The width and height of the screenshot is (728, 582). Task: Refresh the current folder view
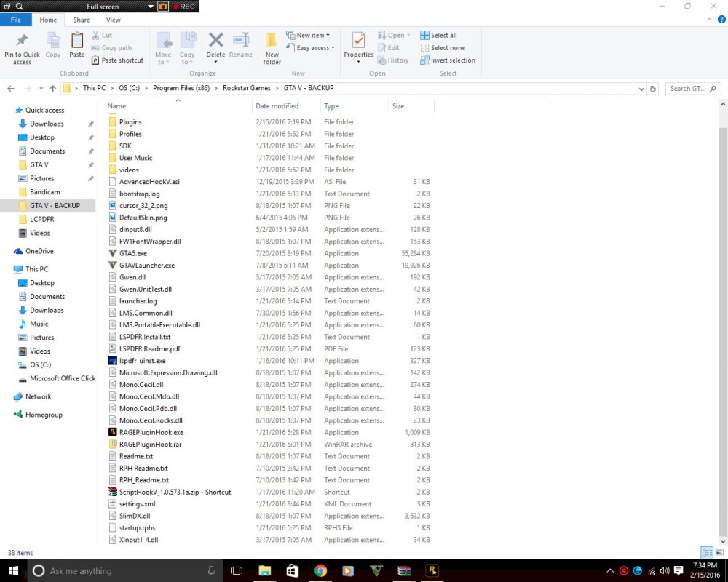pos(653,89)
